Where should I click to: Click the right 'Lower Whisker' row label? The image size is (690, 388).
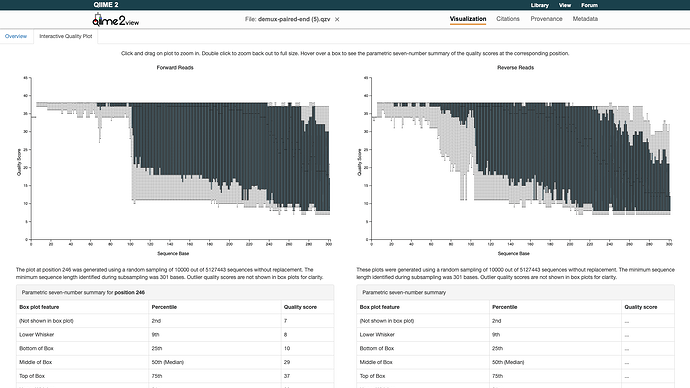pos(377,335)
